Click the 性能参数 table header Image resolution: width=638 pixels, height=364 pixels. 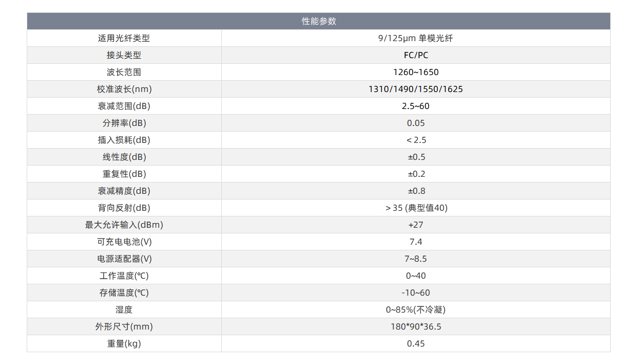pyautogui.click(x=318, y=21)
